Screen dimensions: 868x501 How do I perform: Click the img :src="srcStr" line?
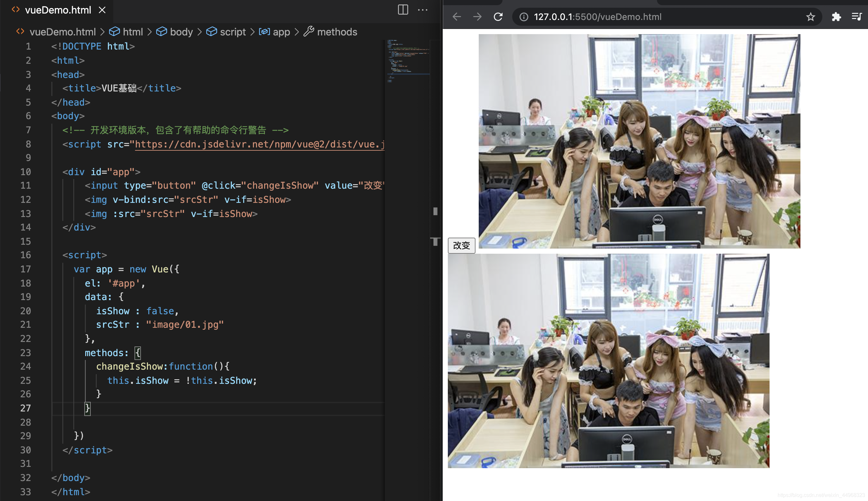[171, 214]
